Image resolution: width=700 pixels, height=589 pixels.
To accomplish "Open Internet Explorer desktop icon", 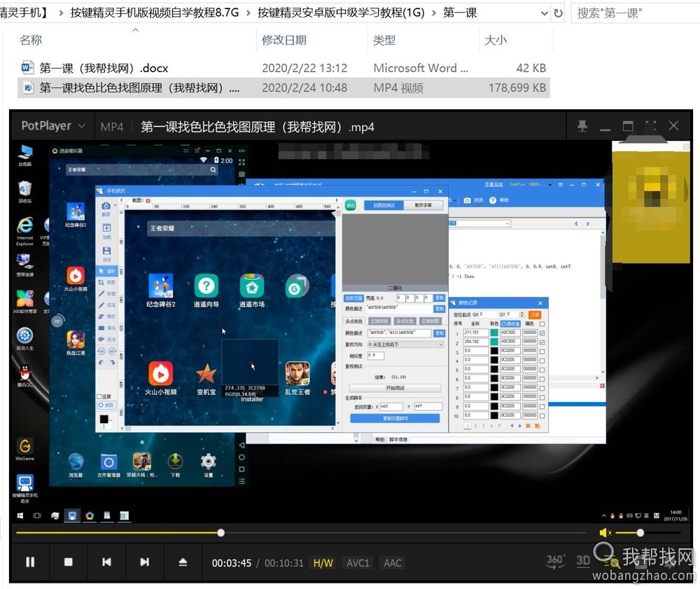I will click(x=25, y=231).
